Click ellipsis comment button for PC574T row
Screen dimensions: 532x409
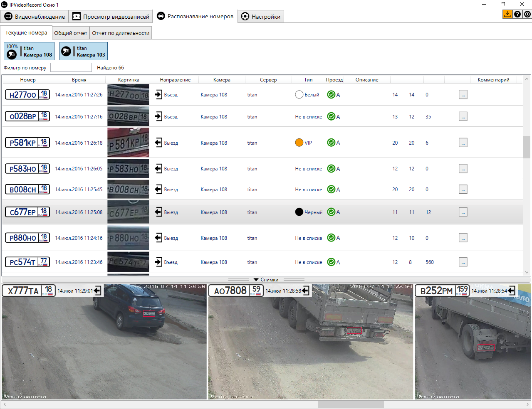point(463,262)
